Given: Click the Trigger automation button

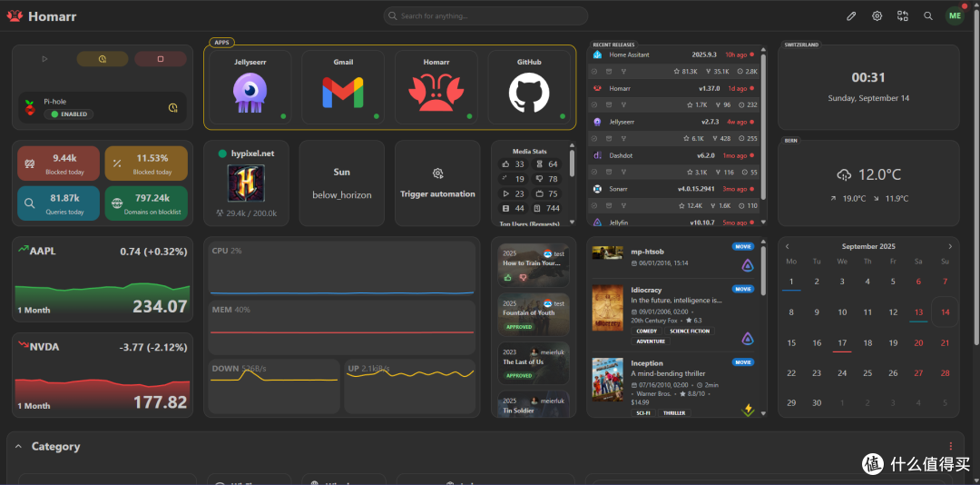Looking at the screenshot, I should click(437, 183).
